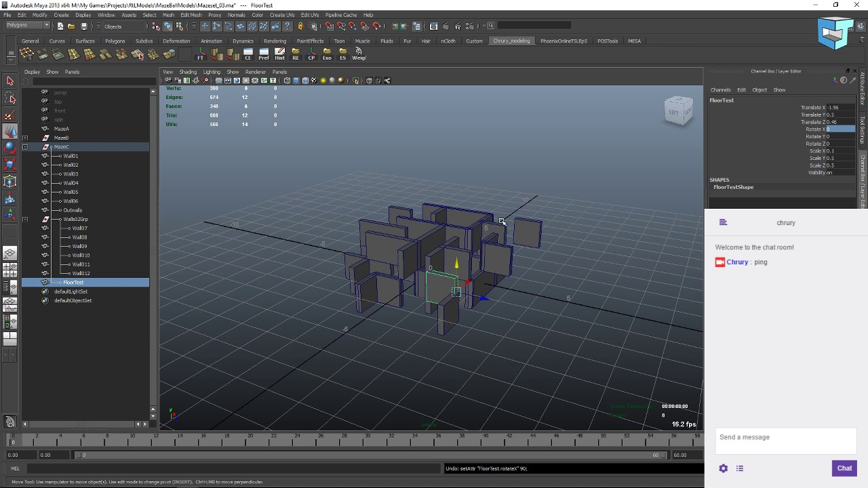Run the FT shelf script
This screenshot has height=488, width=868.
tap(200, 54)
